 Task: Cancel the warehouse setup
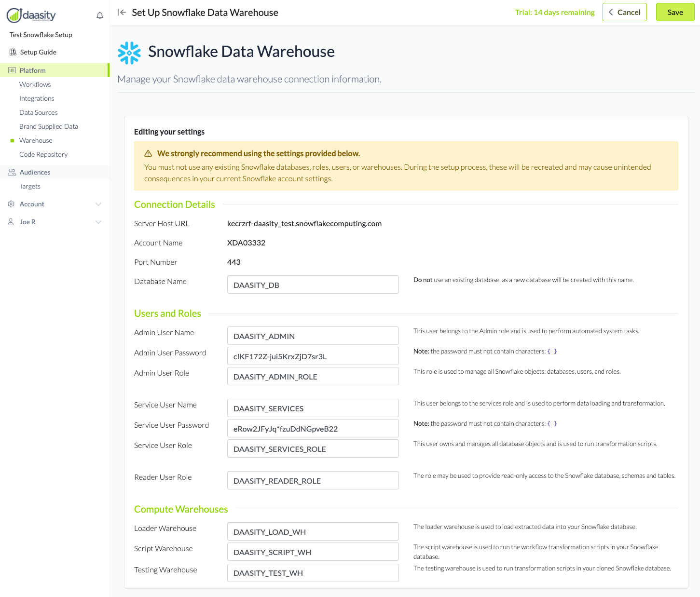(625, 13)
